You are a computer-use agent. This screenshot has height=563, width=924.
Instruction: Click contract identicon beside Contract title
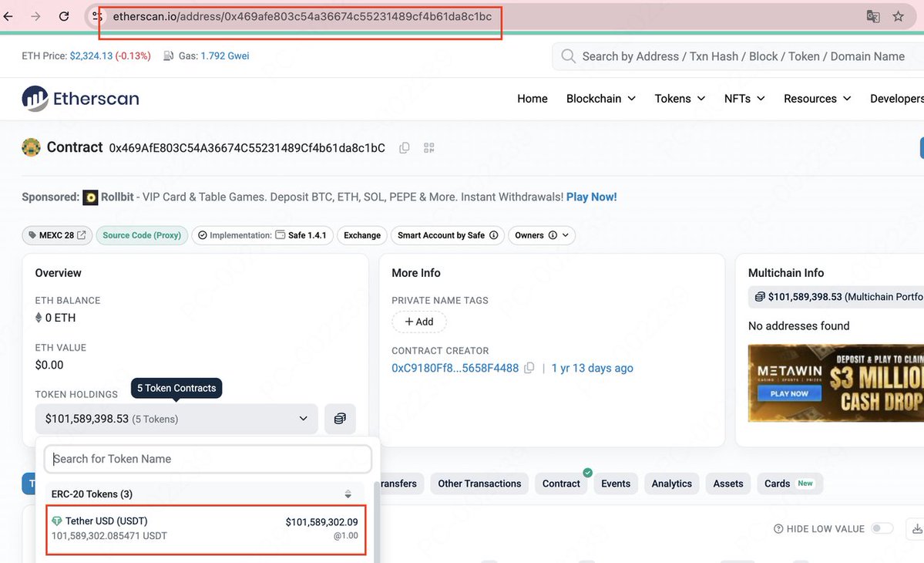[x=32, y=147]
